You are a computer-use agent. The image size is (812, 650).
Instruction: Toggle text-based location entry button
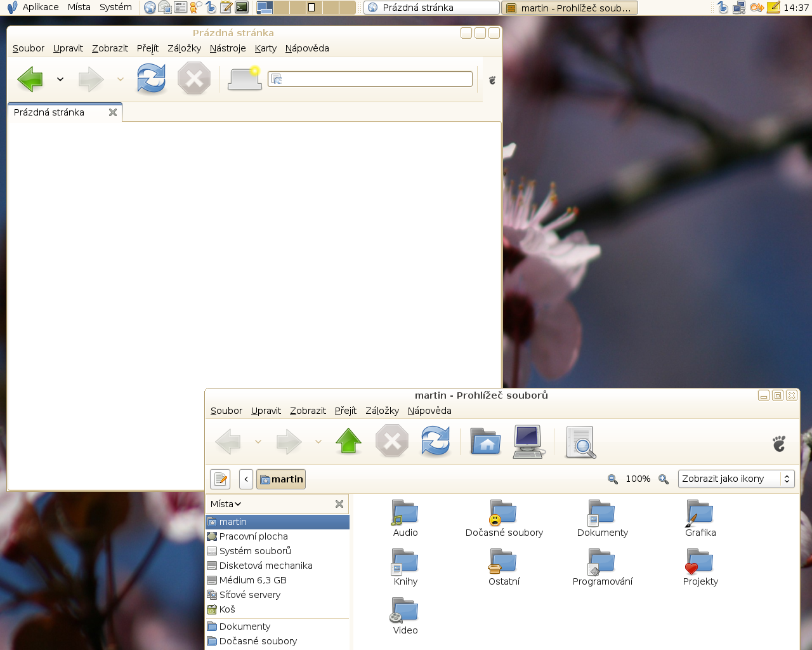(x=220, y=479)
